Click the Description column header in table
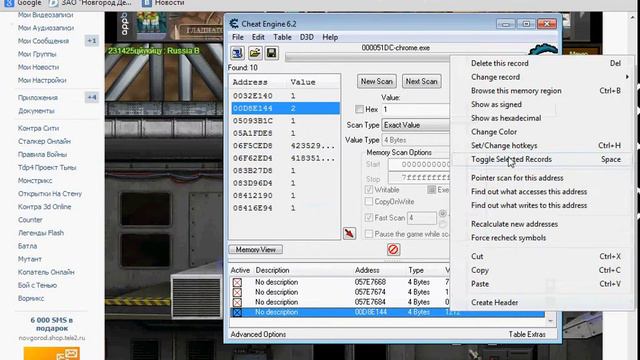Viewport: 640px width, 360px height. tap(272, 270)
